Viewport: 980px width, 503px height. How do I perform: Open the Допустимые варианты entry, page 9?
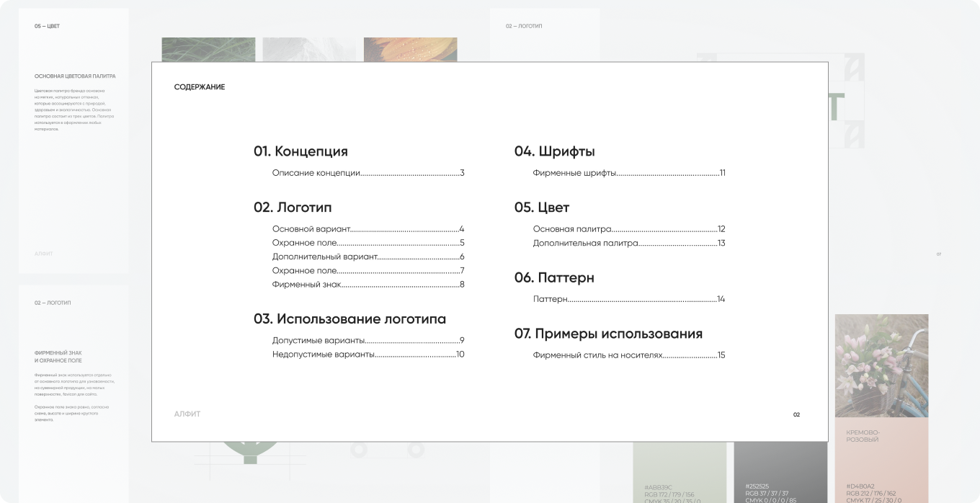click(x=368, y=340)
